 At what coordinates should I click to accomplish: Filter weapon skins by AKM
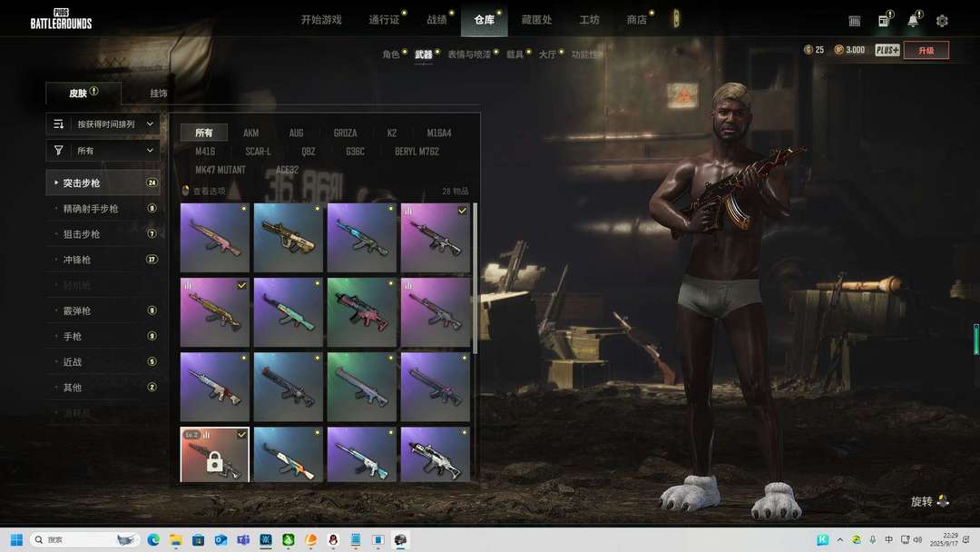point(250,133)
